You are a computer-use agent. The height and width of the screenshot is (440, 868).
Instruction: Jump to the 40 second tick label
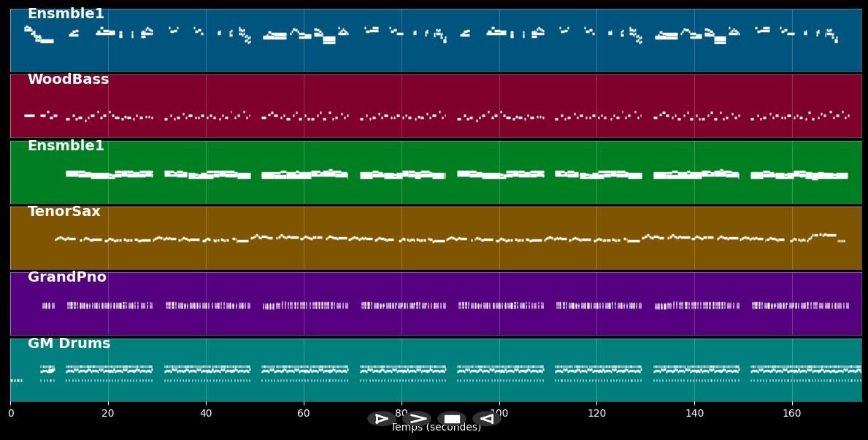pos(206,414)
